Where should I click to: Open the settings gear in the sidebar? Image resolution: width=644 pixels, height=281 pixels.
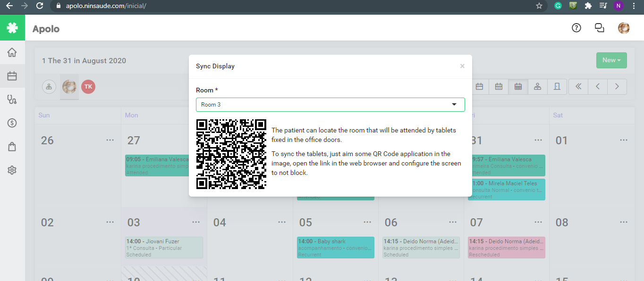pos(12,170)
